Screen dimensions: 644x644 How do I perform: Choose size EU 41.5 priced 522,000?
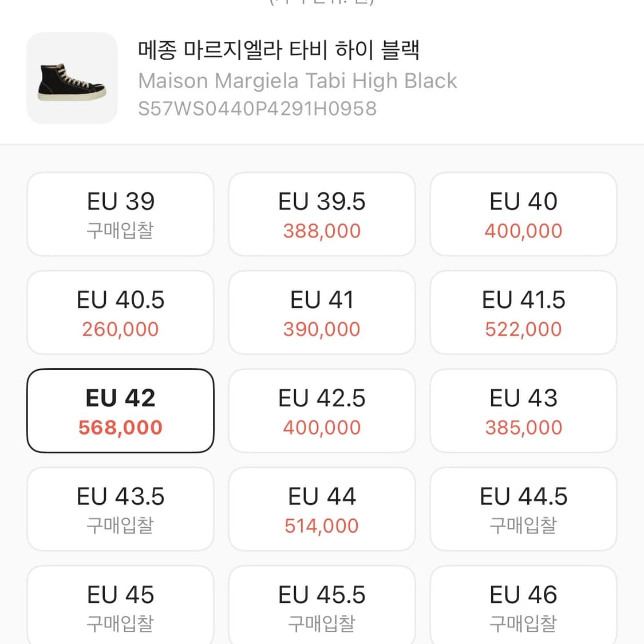(523, 313)
